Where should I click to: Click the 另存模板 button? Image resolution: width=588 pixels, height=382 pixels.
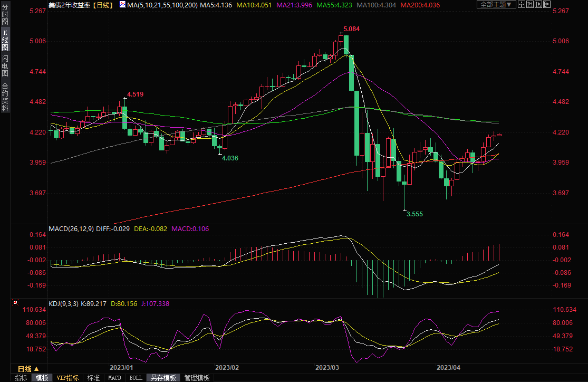pyautogui.click(x=163, y=378)
